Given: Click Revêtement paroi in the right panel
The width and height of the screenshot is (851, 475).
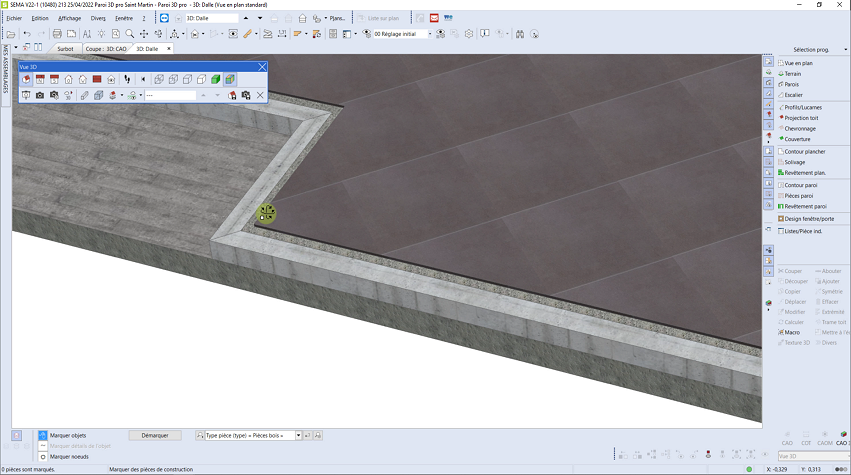Looking at the screenshot, I should (x=805, y=206).
